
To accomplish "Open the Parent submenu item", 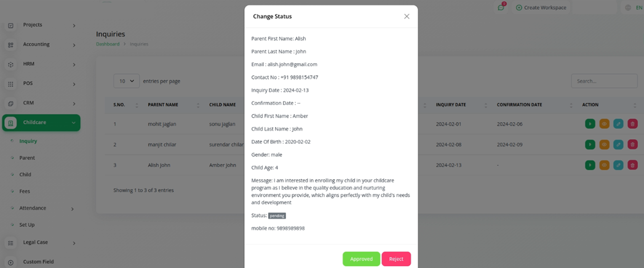I will point(27,158).
